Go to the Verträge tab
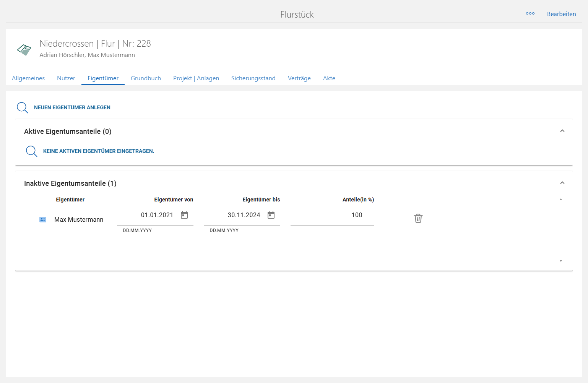The width and height of the screenshot is (588, 383). (x=299, y=78)
